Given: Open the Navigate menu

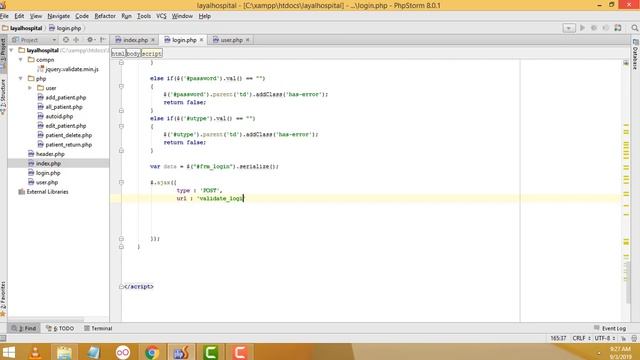Looking at the screenshot, I should click(x=58, y=16).
